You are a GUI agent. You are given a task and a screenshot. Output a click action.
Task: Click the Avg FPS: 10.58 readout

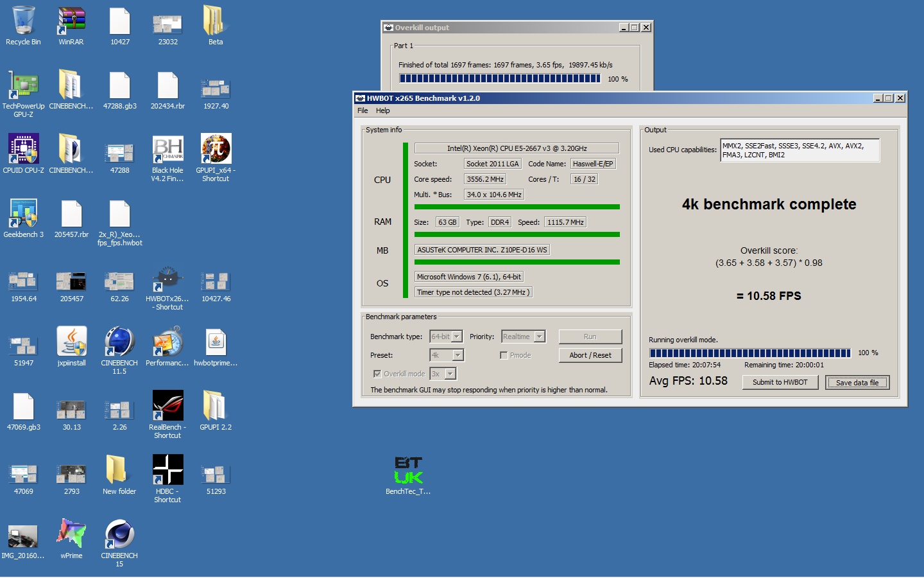coord(688,381)
